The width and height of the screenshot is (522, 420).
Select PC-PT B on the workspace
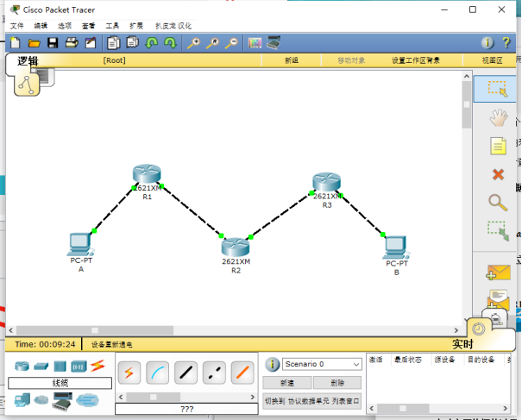tap(396, 248)
